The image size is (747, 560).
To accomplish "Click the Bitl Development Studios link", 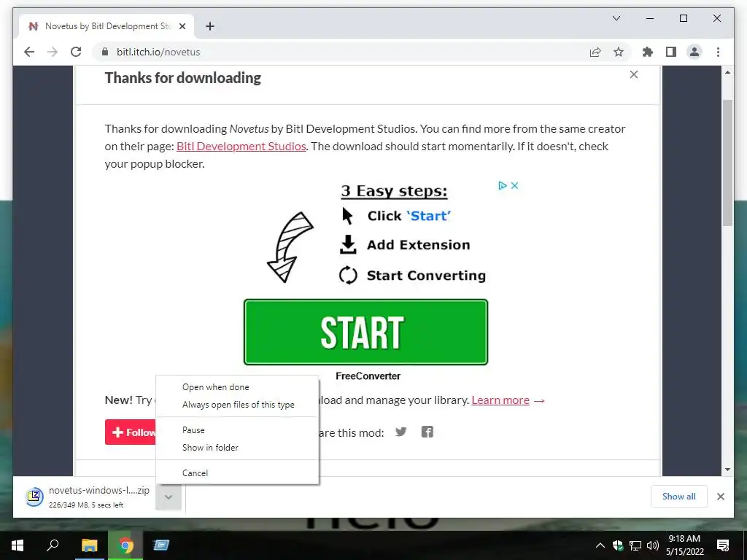I will [x=241, y=146].
